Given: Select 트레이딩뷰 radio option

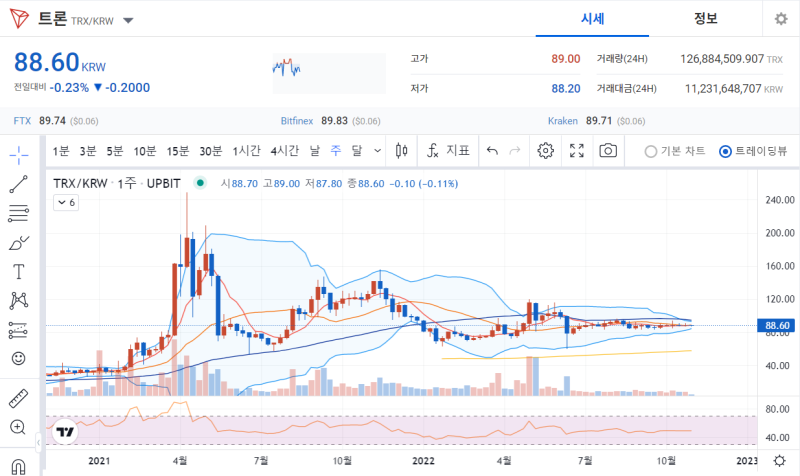Looking at the screenshot, I should [753, 151].
